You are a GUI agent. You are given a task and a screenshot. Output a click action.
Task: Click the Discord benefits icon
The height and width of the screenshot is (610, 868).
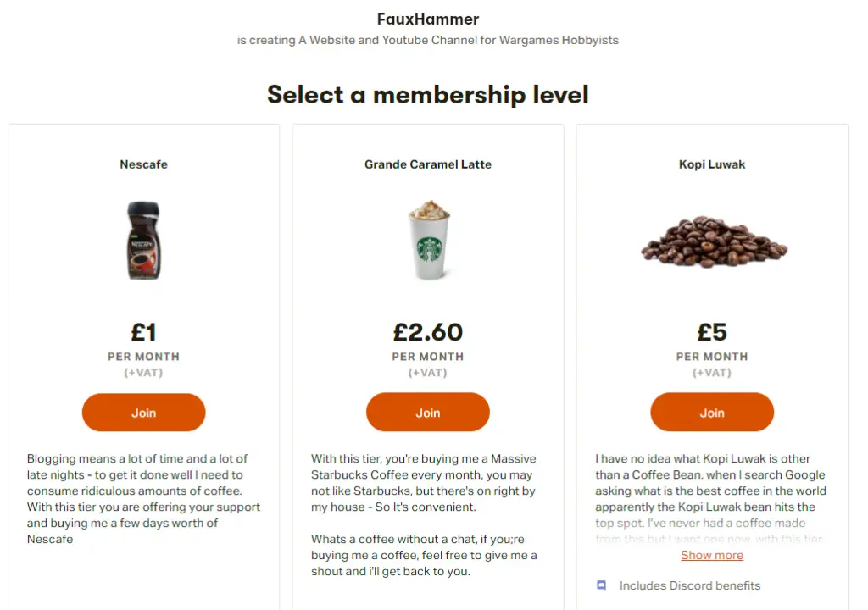[x=601, y=585]
